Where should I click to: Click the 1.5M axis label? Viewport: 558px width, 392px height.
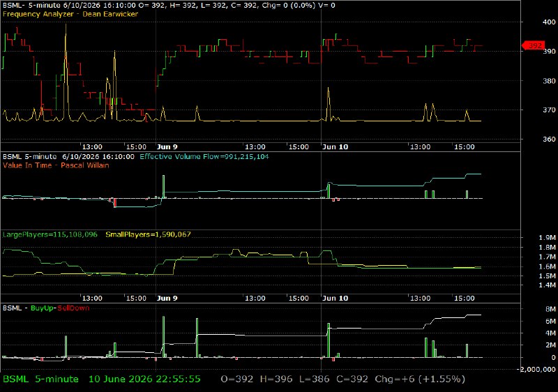548,276
